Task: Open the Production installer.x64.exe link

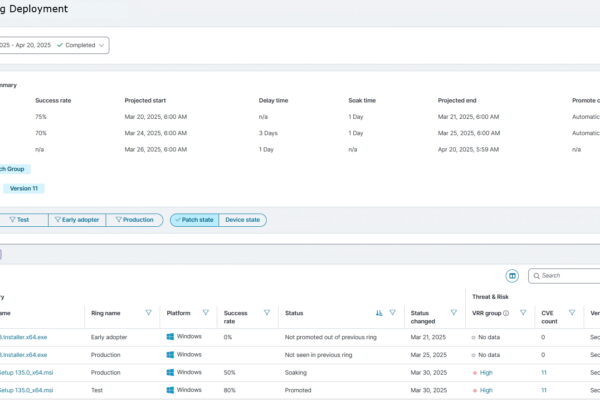Action: tap(23, 355)
